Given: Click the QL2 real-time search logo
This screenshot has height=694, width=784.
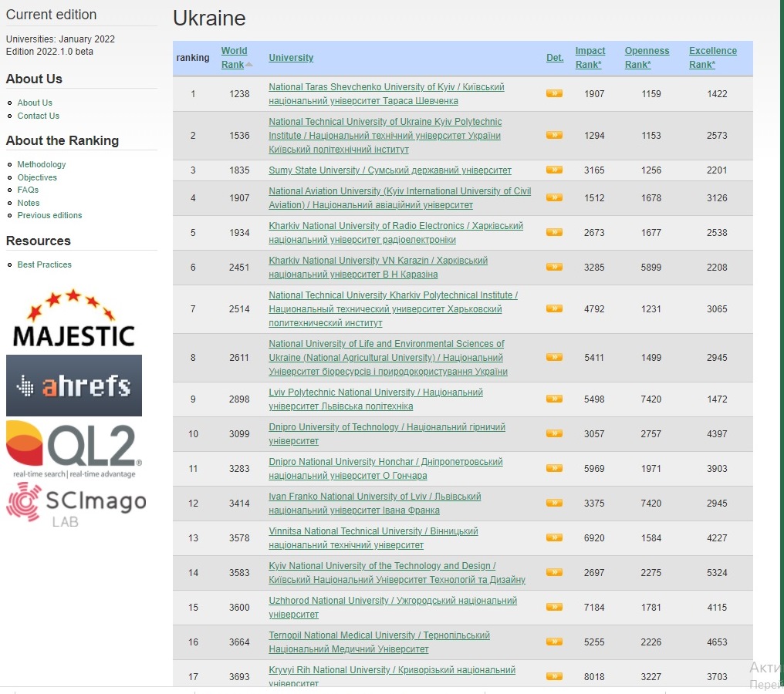Looking at the screenshot, I should pyautogui.click(x=74, y=449).
